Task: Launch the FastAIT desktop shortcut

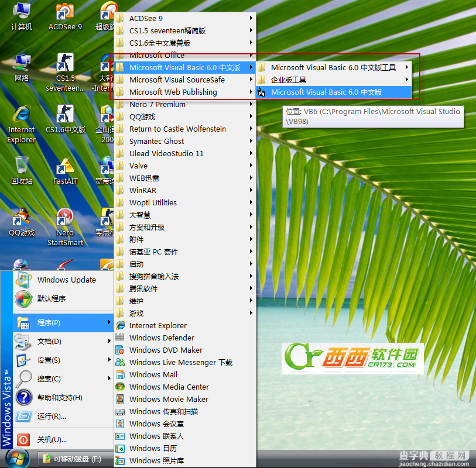Action: point(65,171)
